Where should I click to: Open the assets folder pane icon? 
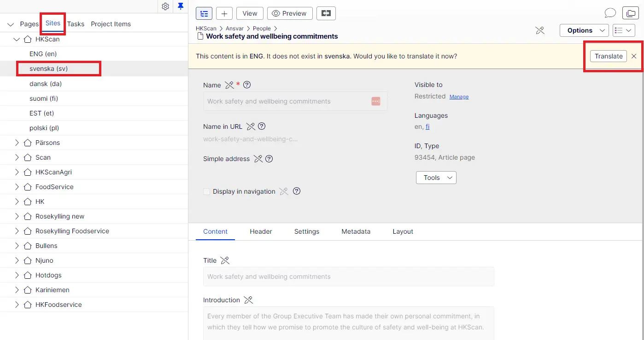click(630, 13)
